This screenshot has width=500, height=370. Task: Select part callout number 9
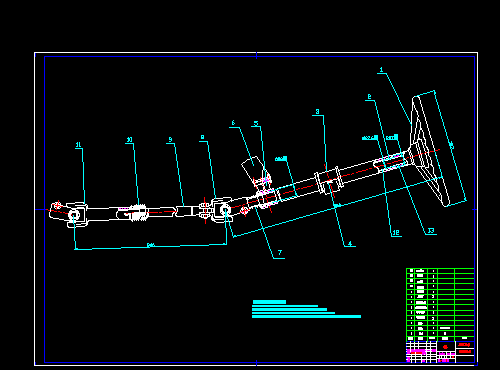pos(170,140)
